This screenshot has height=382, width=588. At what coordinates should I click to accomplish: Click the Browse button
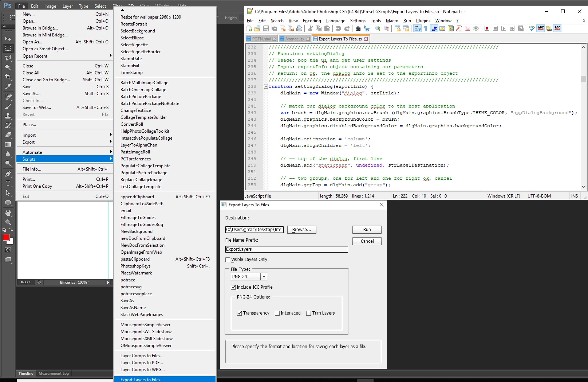[302, 230]
